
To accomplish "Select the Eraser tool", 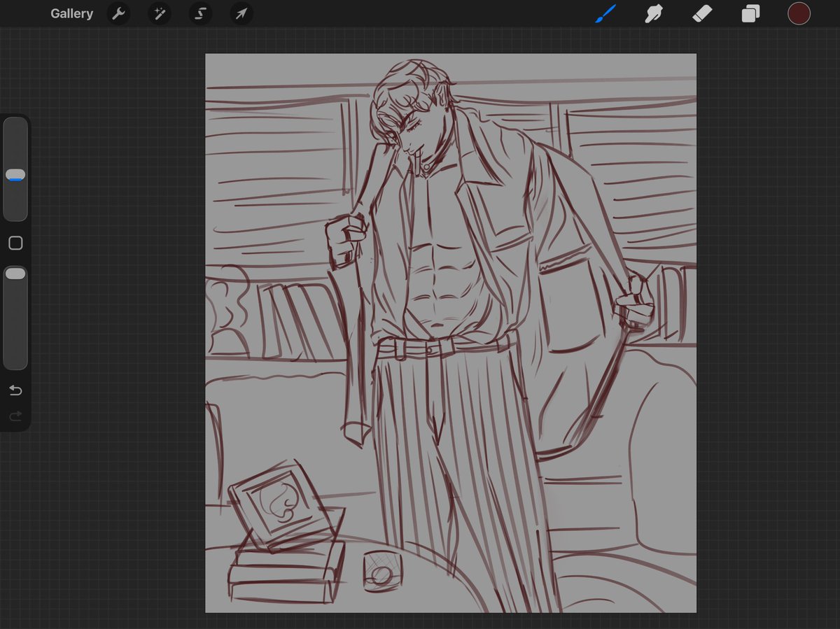I will tap(702, 13).
